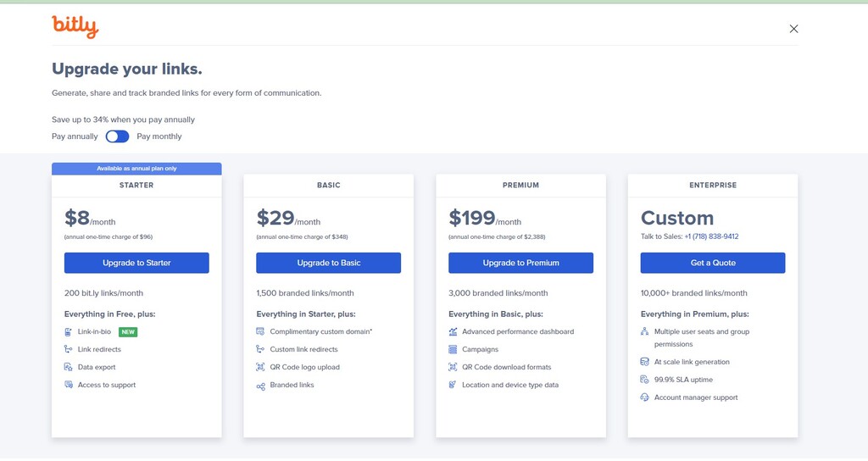Image resolution: width=868 pixels, height=461 pixels.
Task: Click the Account manager support headset icon
Action: click(644, 397)
